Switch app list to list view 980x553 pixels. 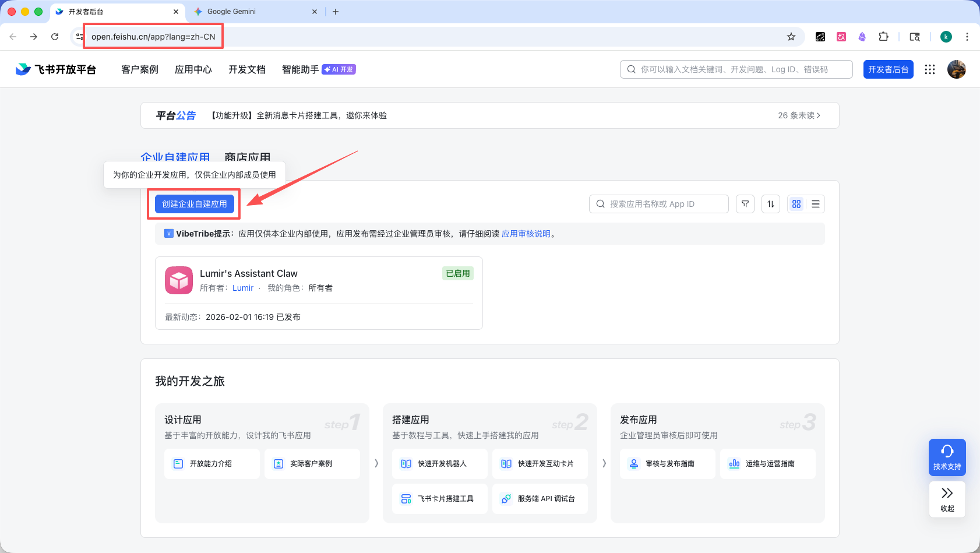coord(815,203)
